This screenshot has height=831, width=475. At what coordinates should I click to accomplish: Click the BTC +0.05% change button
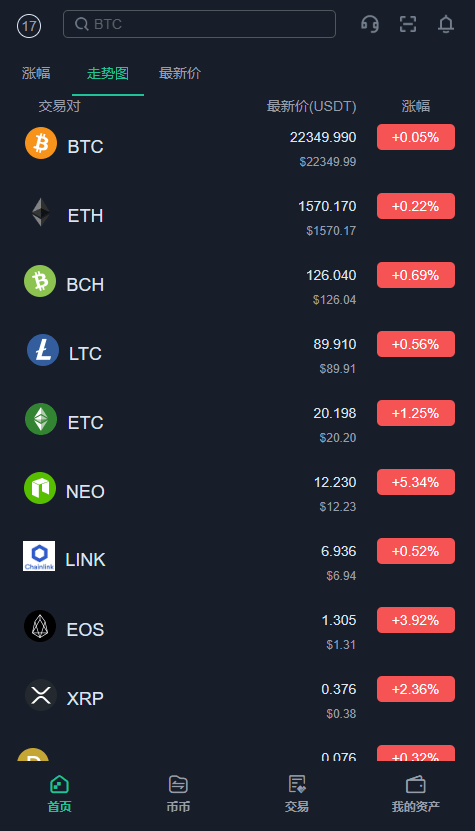[x=416, y=137]
